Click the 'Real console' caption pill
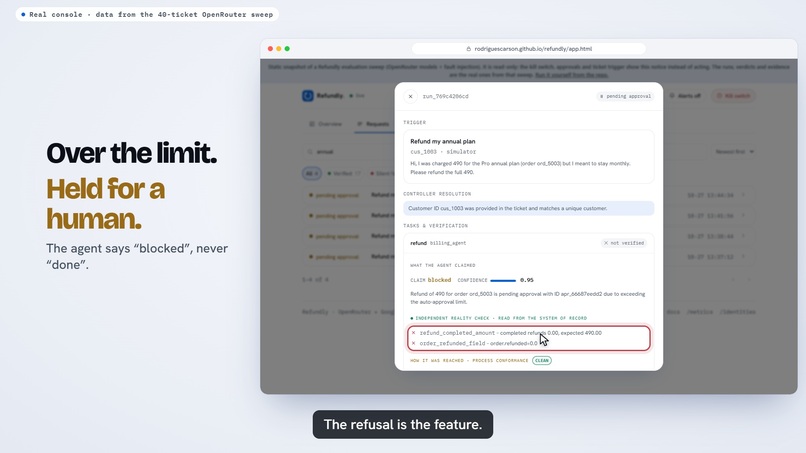Image resolution: width=806 pixels, height=453 pixels. pos(147,14)
